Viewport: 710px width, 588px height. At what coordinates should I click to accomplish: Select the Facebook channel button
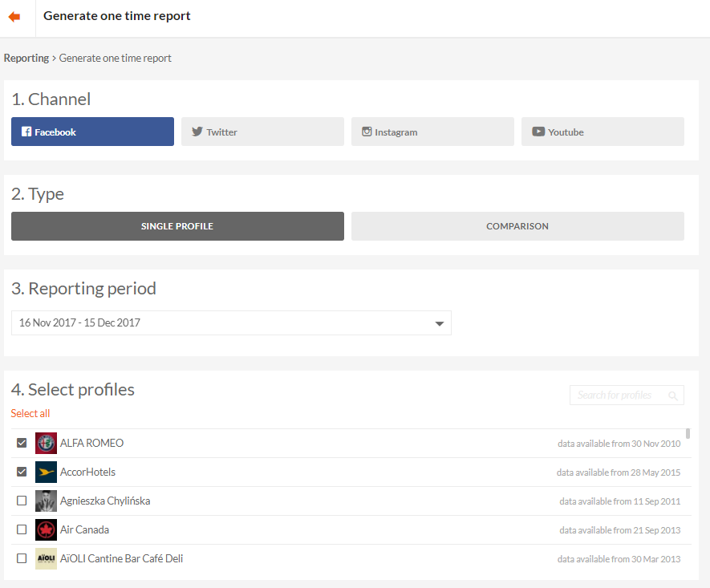(x=92, y=132)
